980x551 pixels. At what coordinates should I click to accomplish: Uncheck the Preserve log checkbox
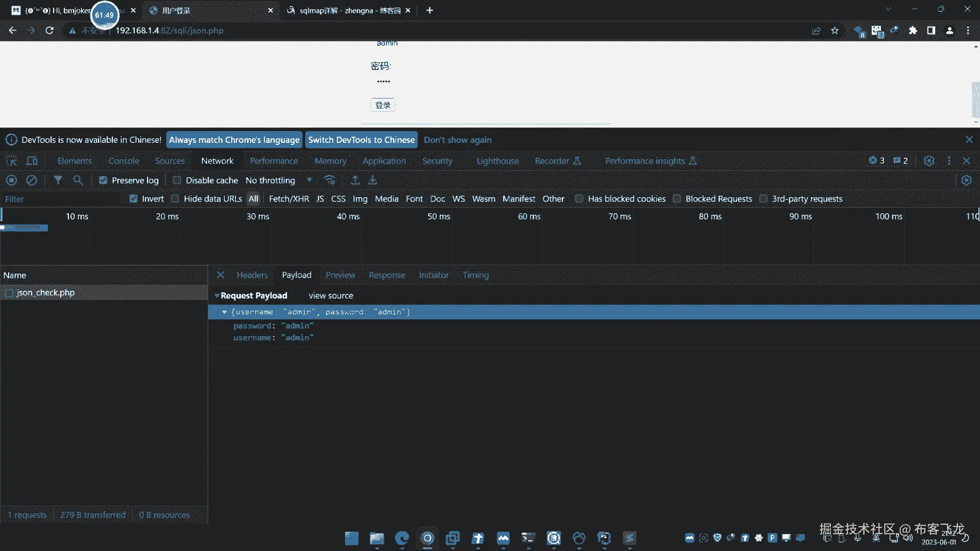tap(103, 180)
